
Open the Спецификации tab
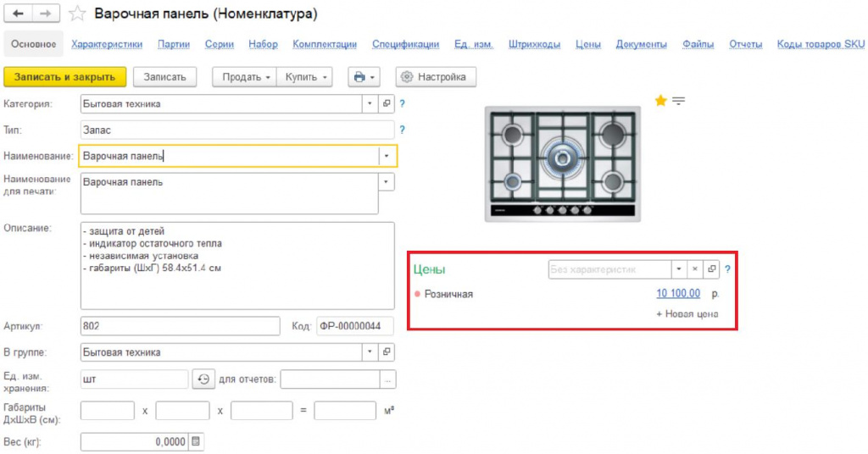pos(405,44)
